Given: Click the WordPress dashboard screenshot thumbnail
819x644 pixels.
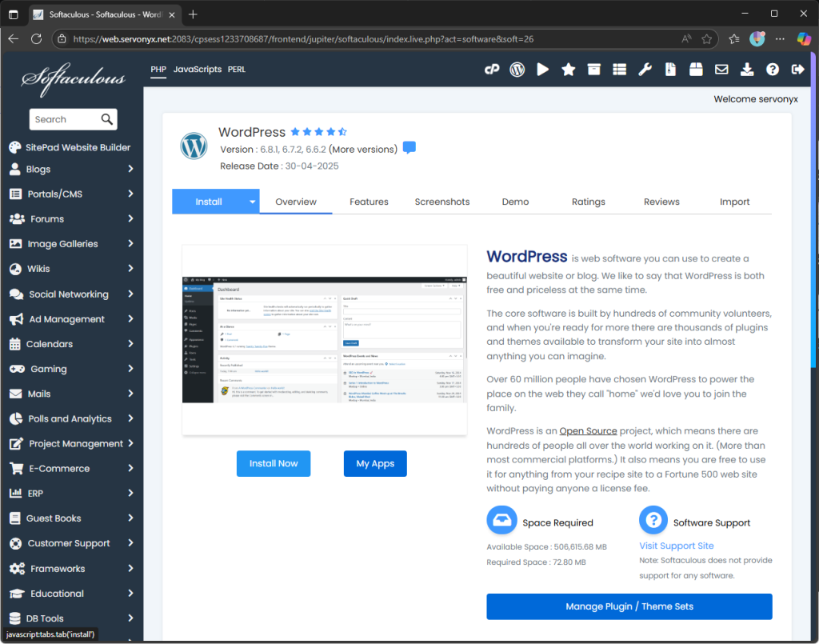Looking at the screenshot, I should tap(325, 340).
